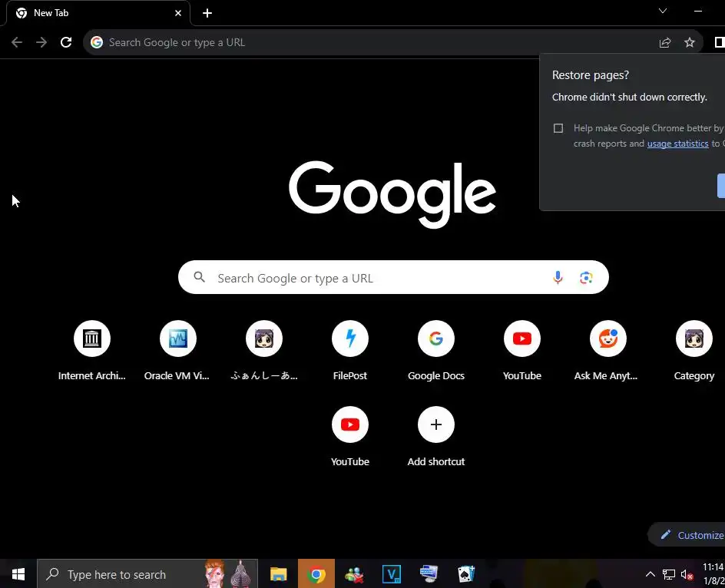Open the FilePost shortcut

(350, 352)
